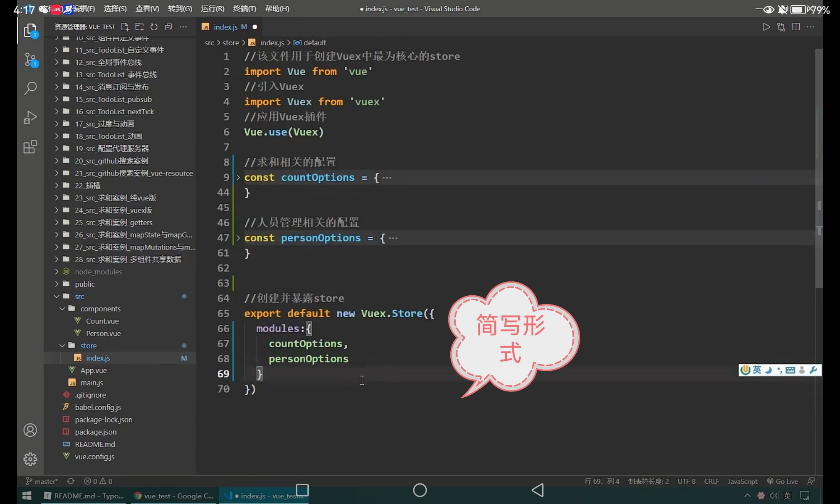Click the New File icon in explorer
The height and width of the screenshot is (504, 840).
(125, 27)
